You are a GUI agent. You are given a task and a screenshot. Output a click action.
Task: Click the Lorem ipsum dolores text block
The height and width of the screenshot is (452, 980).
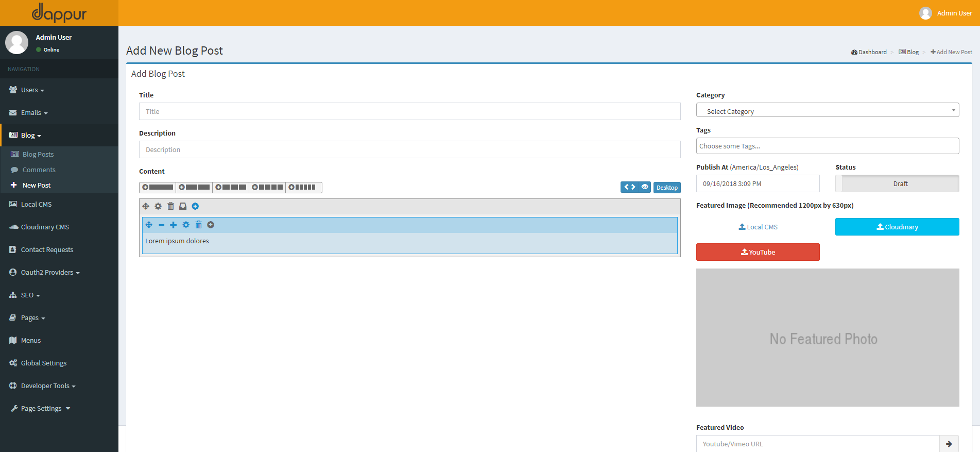177,241
